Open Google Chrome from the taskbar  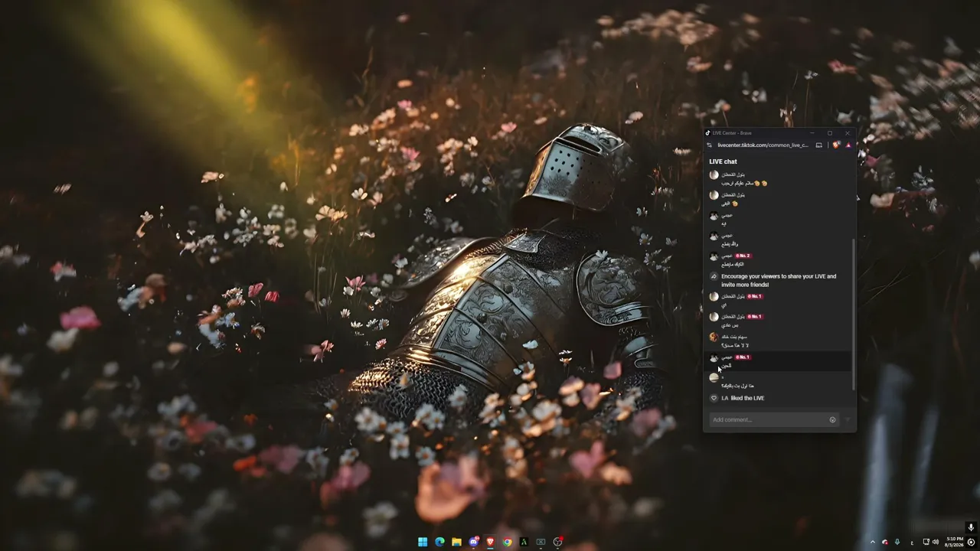point(507,542)
